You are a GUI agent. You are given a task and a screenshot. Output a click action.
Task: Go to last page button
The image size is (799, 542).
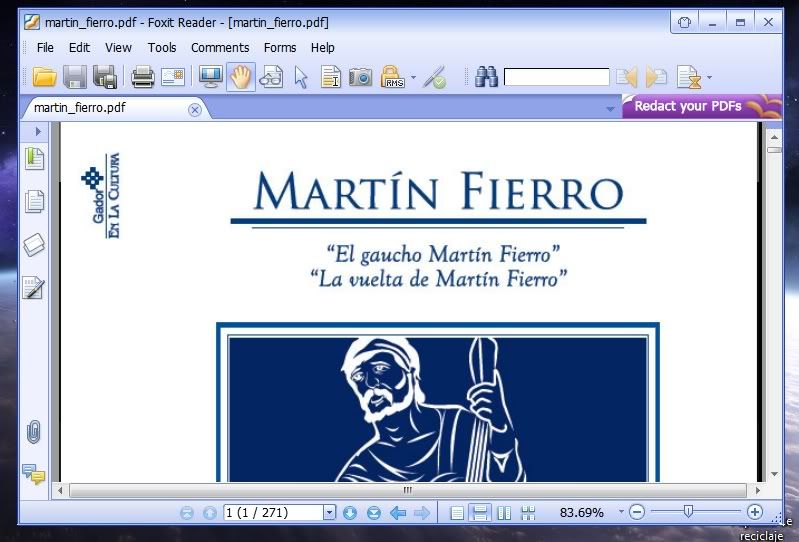(374, 512)
